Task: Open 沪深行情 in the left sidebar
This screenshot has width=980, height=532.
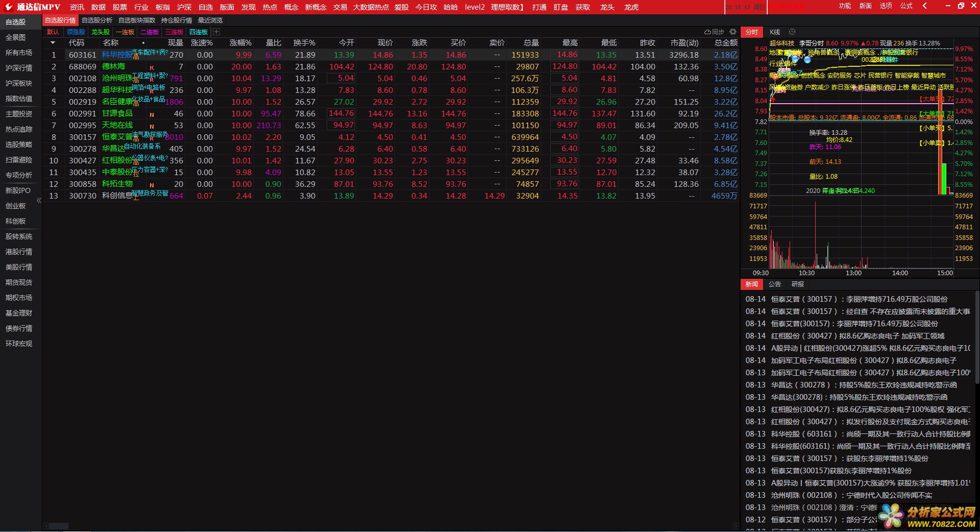Action: pyautogui.click(x=19, y=68)
